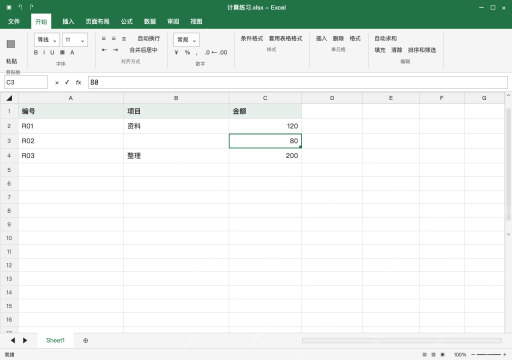Switch to the 页面布局 tab

[97, 22]
